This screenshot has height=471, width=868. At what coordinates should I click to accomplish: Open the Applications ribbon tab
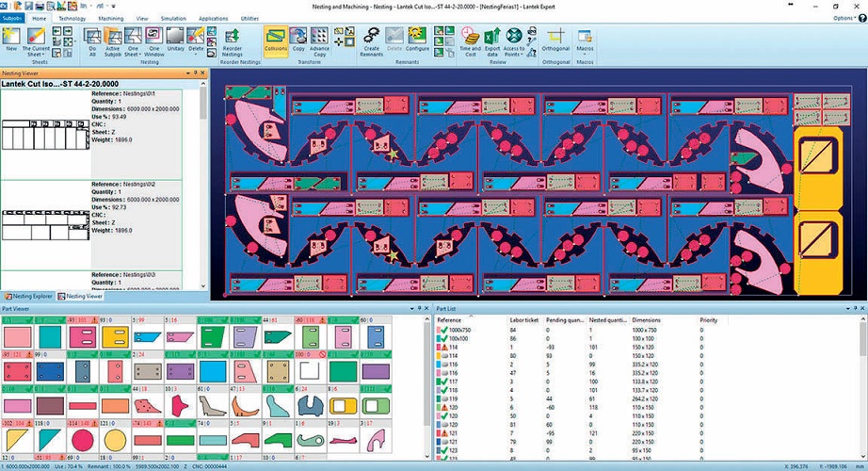click(213, 18)
